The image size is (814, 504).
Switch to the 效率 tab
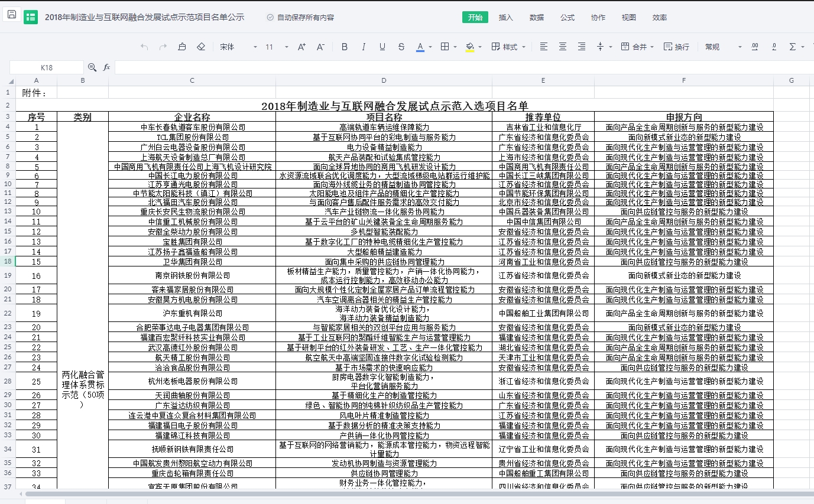660,18
